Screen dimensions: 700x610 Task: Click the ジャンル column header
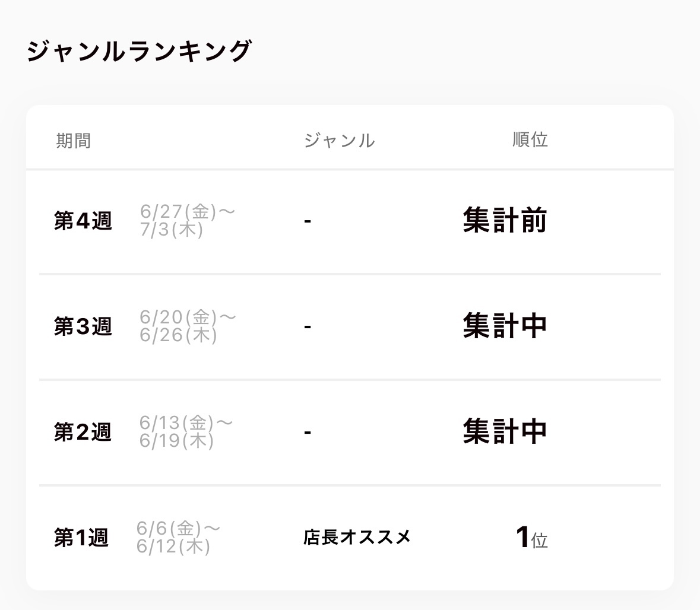tap(339, 141)
